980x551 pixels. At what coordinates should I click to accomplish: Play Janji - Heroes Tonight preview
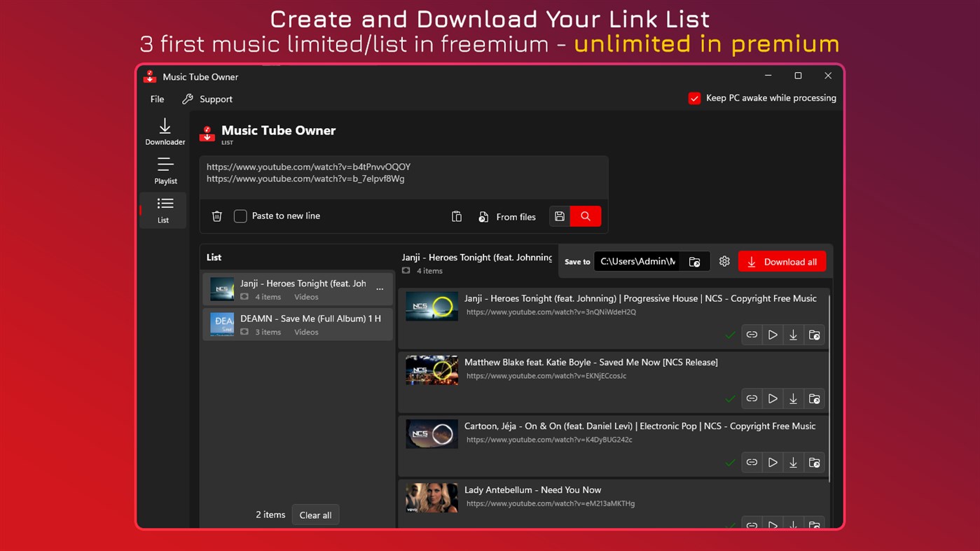772,334
